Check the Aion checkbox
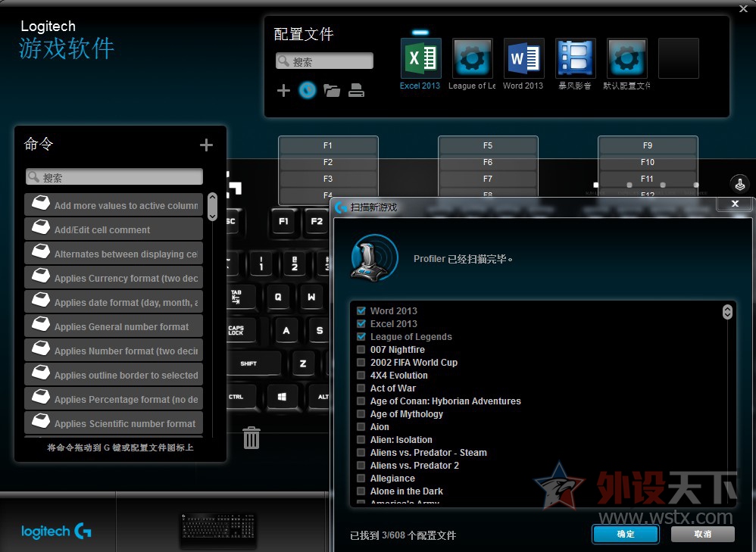This screenshot has width=756, height=552. click(361, 426)
